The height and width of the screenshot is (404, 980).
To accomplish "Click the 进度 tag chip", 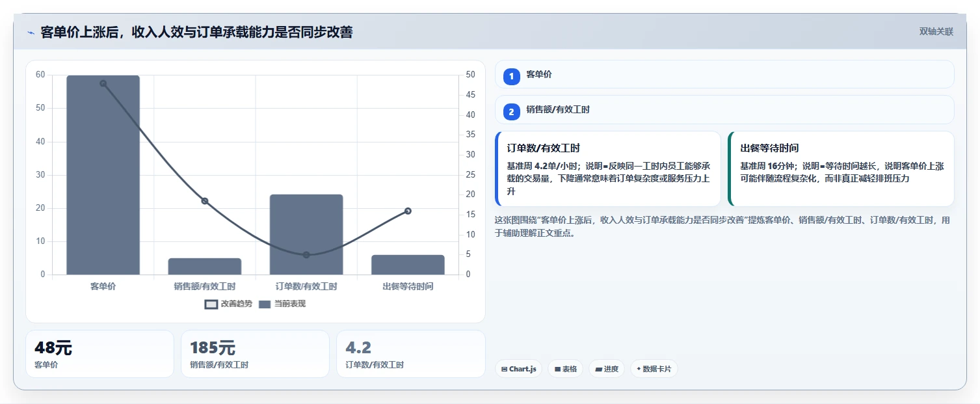I will coord(606,369).
